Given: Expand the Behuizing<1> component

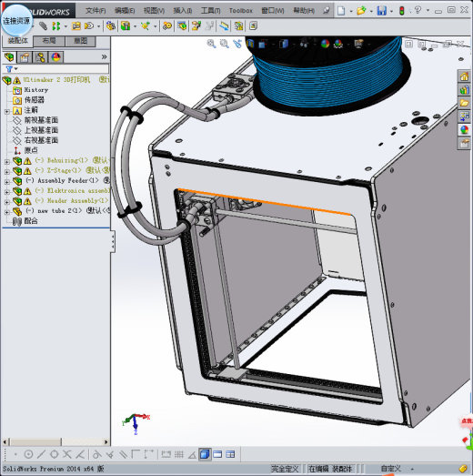Looking at the screenshot, I should coord(7,162).
